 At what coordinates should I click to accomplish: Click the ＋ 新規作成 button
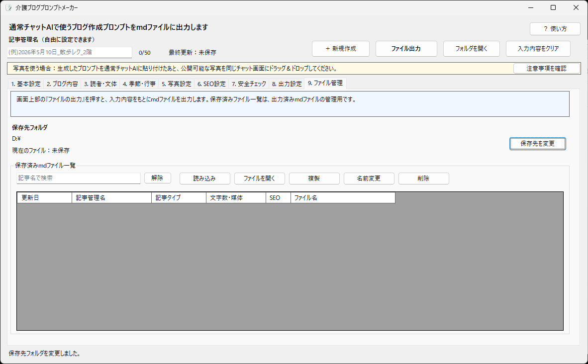pos(340,49)
